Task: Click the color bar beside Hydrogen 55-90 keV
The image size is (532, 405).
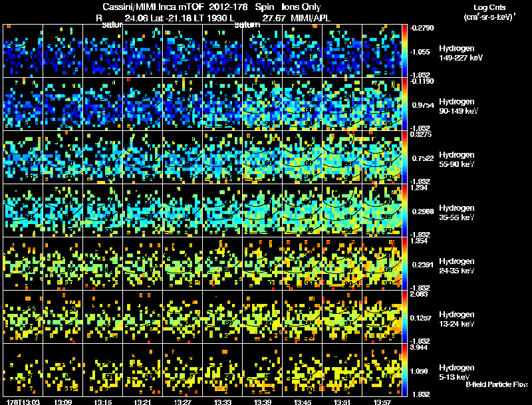Action: pyautogui.click(x=405, y=157)
